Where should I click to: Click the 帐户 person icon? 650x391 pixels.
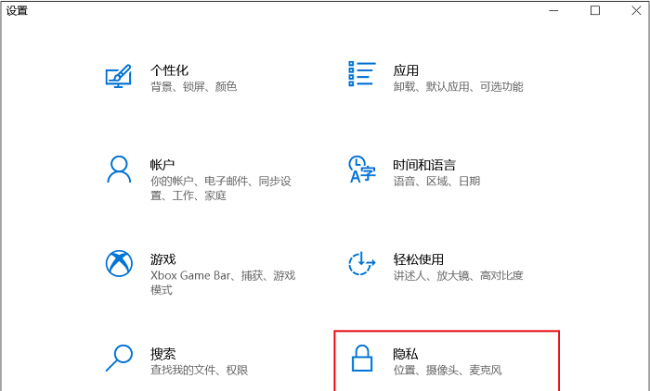[119, 169]
